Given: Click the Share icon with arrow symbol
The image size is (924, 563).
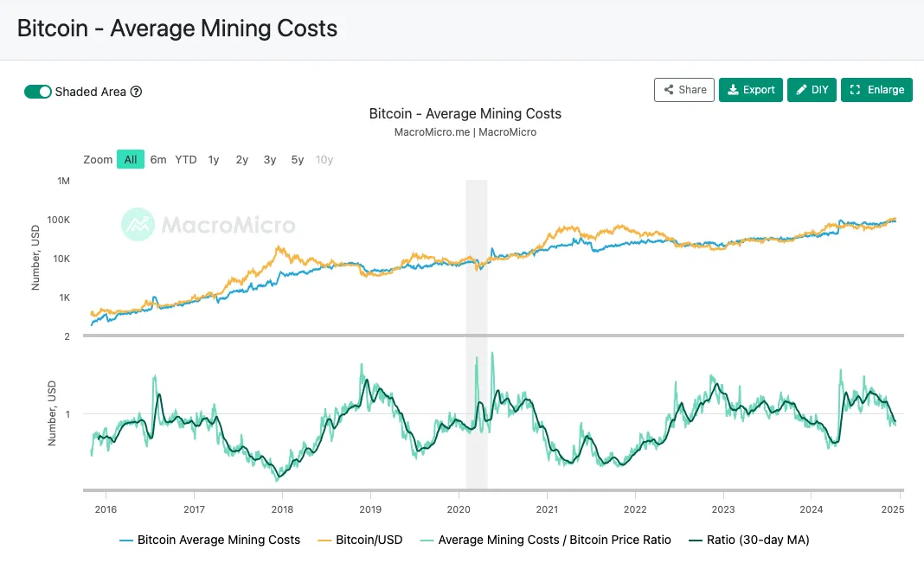Looking at the screenshot, I should [x=670, y=89].
